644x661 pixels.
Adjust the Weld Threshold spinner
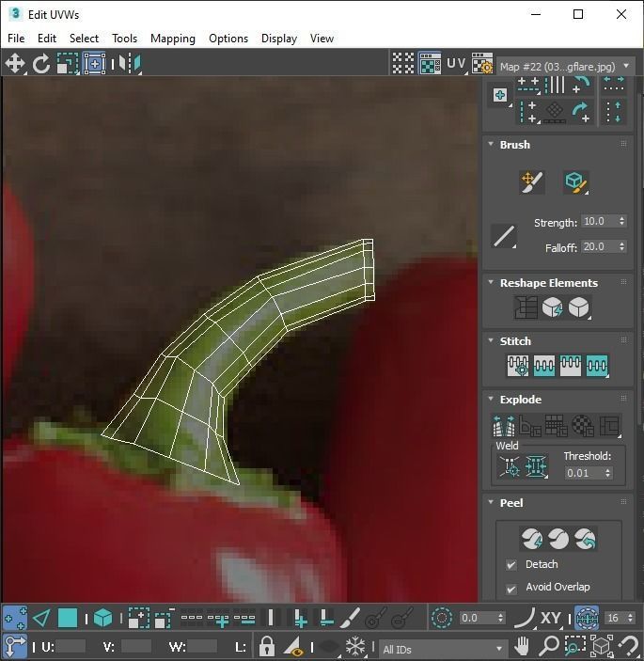(607, 473)
